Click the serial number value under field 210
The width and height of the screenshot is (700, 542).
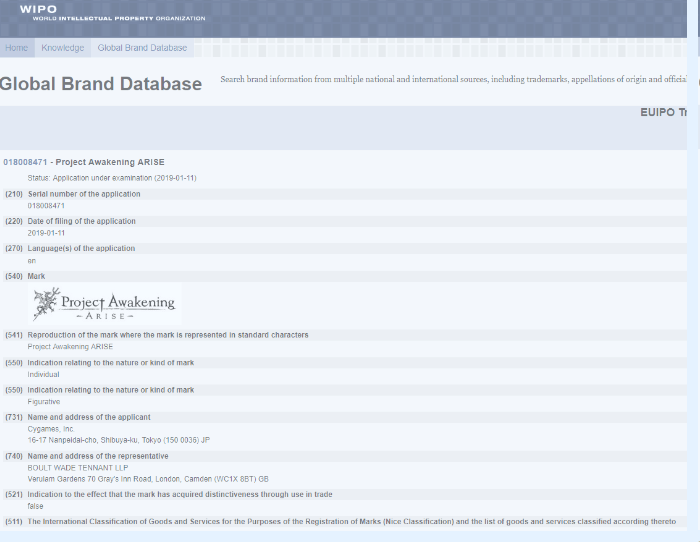tap(46, 205)
